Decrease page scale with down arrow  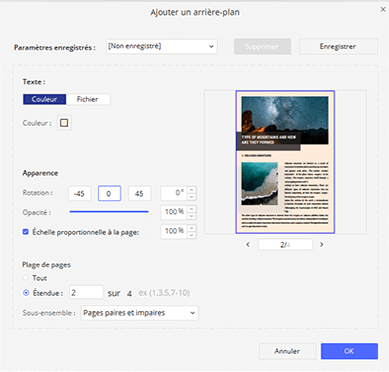[x=192, y=235]
